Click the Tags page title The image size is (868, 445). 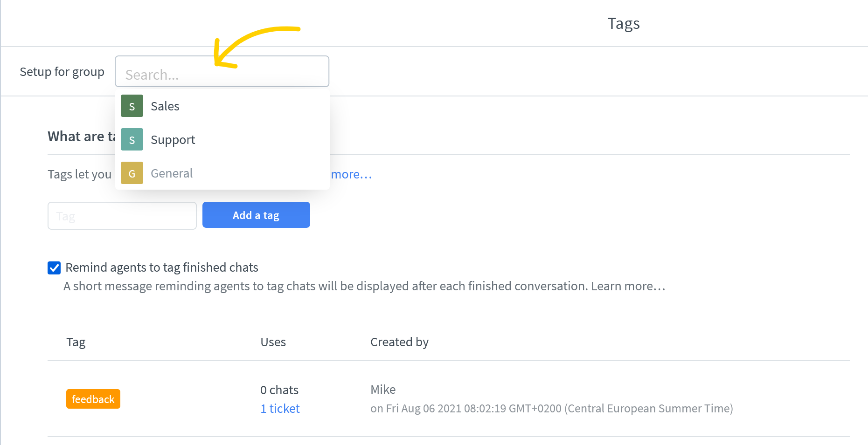coord(624,23)
